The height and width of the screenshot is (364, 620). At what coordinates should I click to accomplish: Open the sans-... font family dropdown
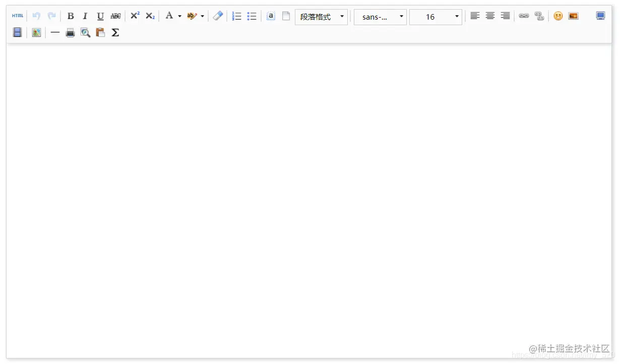[380, 17]
